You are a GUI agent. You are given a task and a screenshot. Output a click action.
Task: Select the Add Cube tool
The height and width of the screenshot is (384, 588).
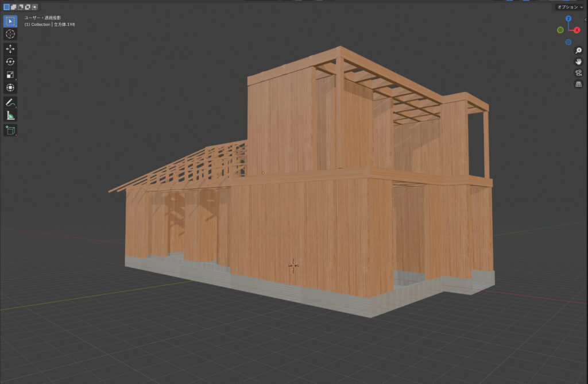point(10,130)
